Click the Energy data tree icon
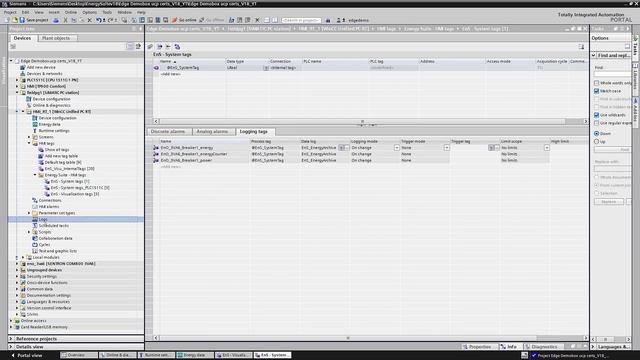 click(35, 124)
